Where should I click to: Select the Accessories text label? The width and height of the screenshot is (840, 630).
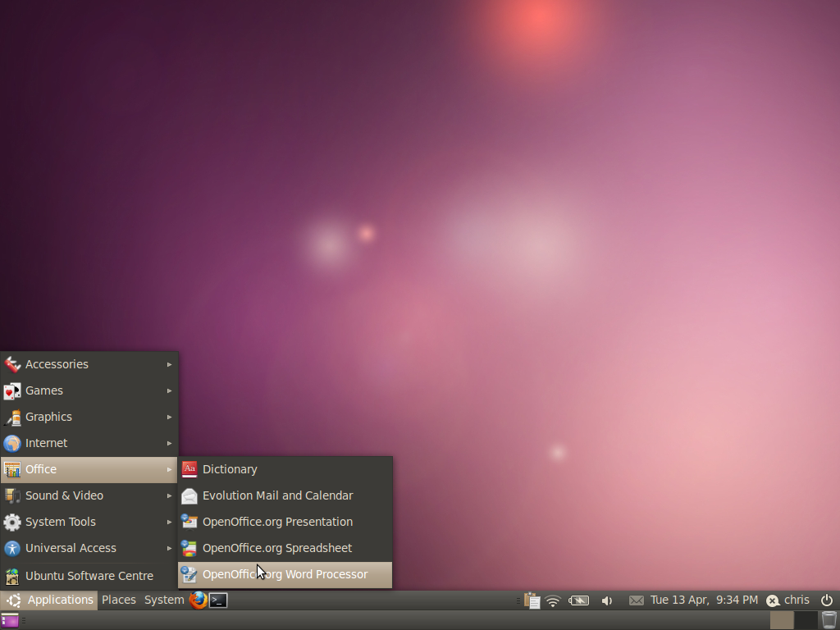57,364
